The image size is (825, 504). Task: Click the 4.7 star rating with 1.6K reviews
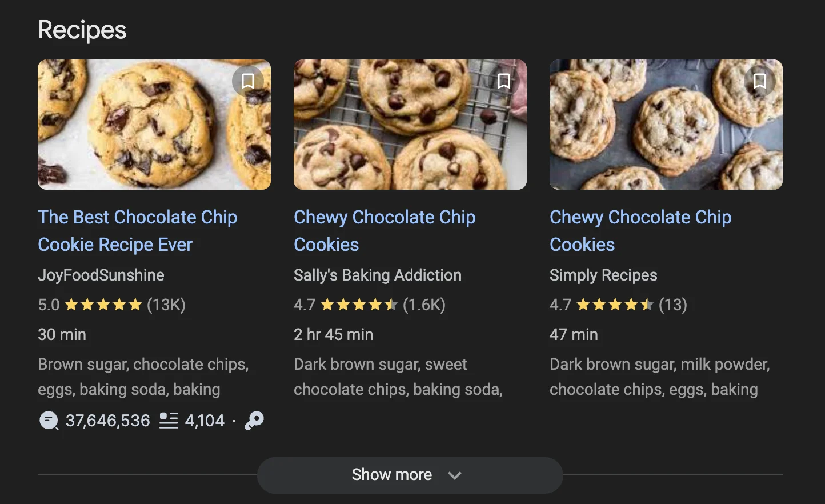pos(369,305)
